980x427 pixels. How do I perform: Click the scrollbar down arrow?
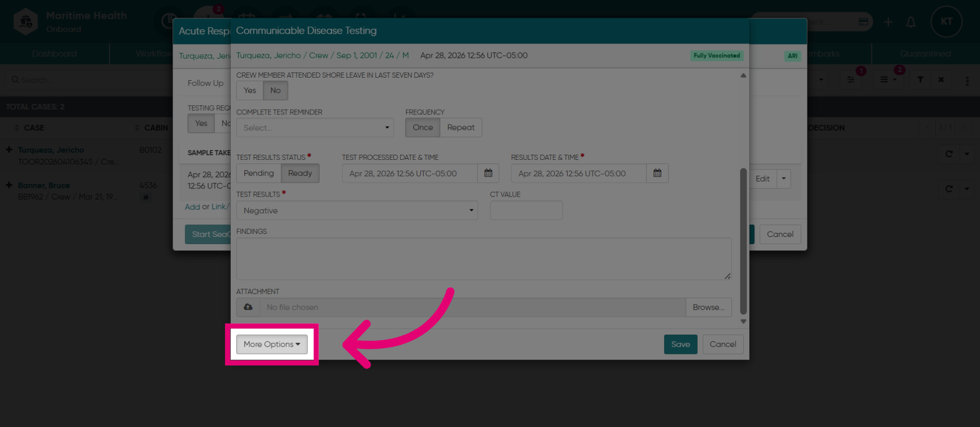(x=743, y=321)
